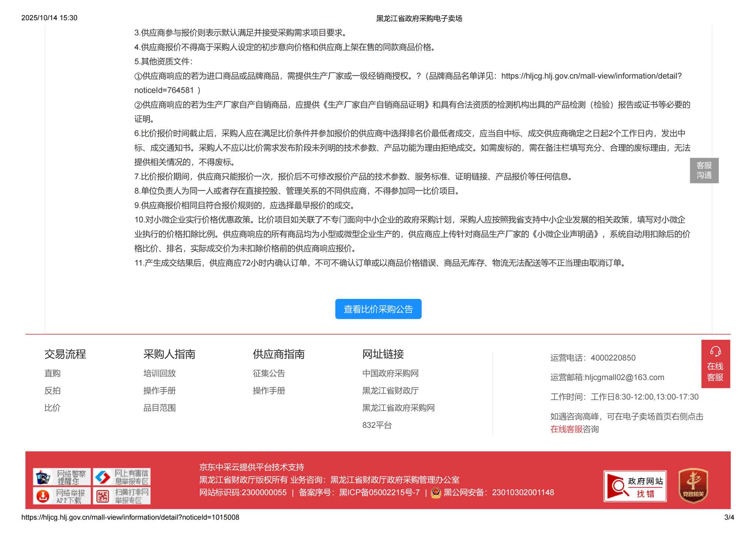Open the red 在线客服 headset widget

pyautogui.click(x=715, y=364)
